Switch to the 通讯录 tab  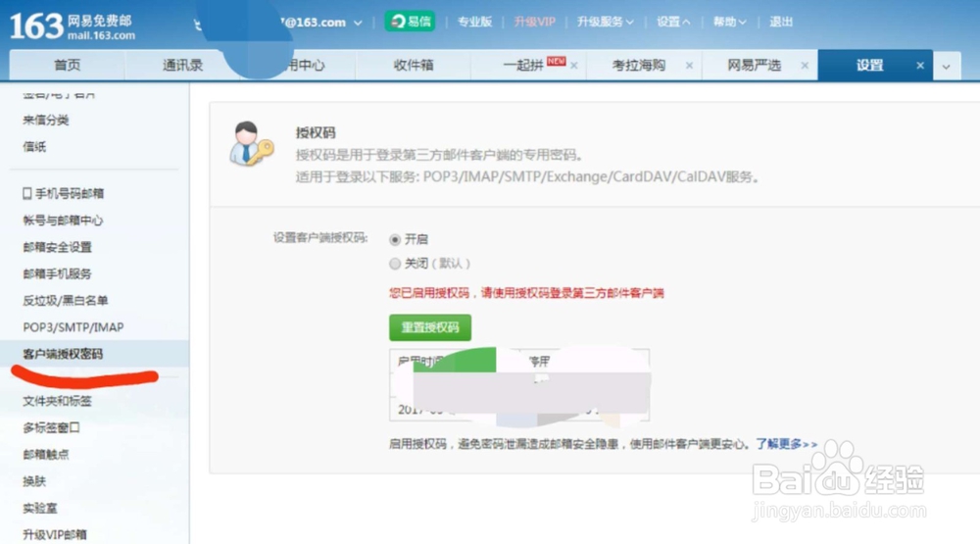(182, 65)
